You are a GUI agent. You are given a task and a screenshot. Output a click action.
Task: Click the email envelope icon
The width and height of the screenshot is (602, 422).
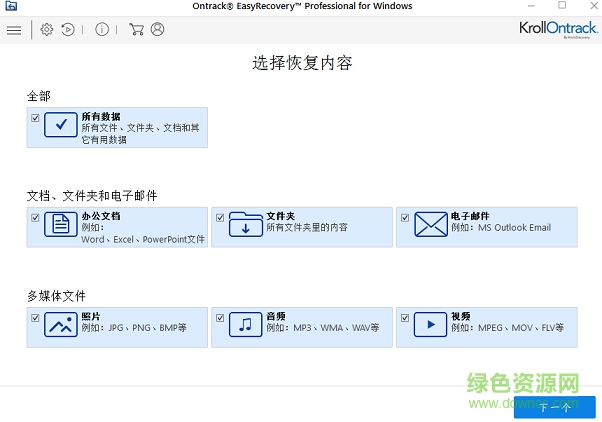431,225
